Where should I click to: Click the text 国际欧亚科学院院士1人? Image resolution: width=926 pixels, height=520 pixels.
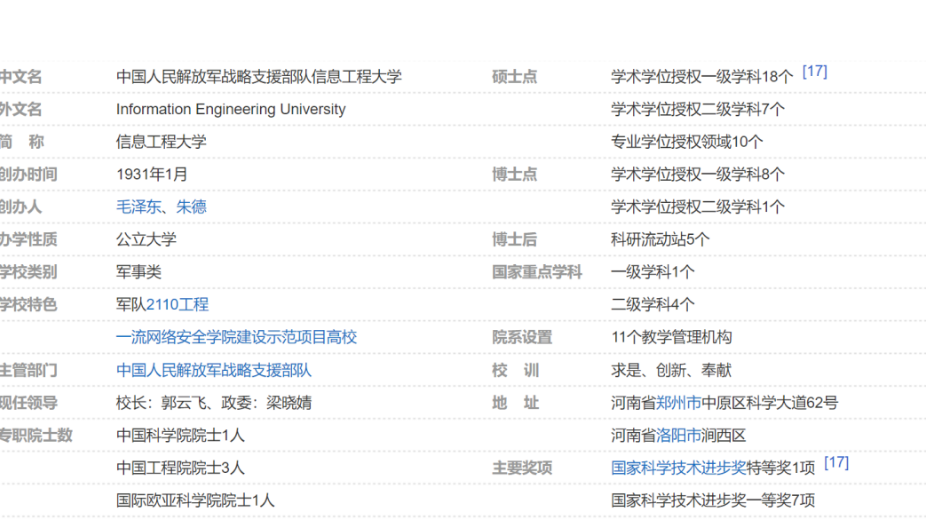(x=195, y=501)
